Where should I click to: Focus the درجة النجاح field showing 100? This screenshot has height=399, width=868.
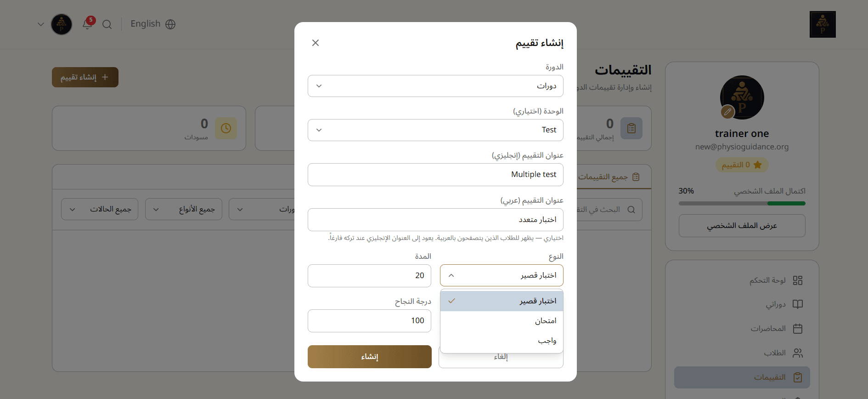(x=369, y=321)
